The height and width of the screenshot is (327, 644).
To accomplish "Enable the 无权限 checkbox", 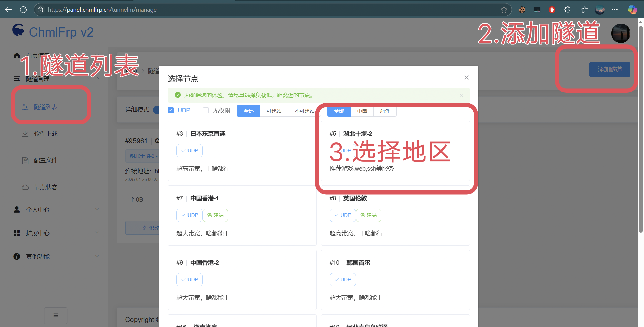I will point(206,110).
